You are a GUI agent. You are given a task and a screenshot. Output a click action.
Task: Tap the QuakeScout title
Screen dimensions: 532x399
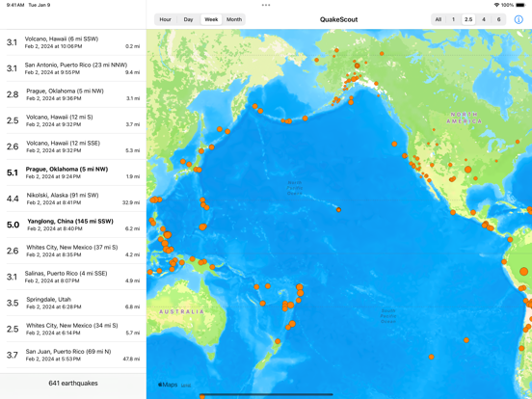pyautogui.click(x=338, y=19)
